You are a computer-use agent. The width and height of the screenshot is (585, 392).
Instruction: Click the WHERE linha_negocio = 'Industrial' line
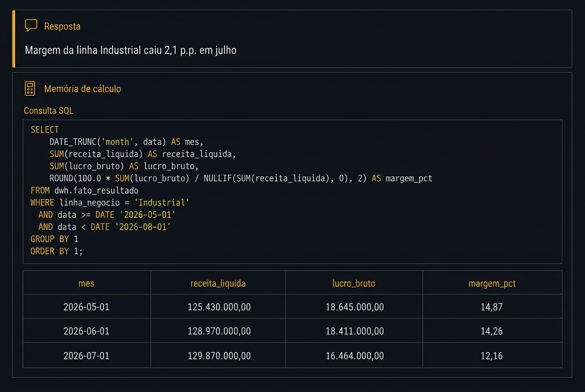[x=110, y=202]
